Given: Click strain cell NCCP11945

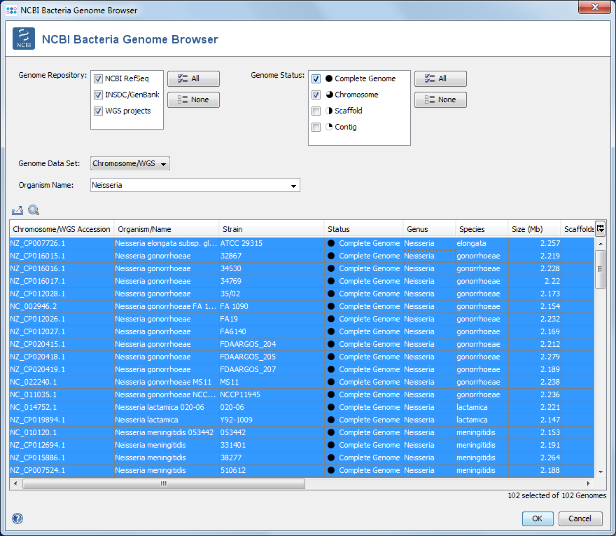Looking at the screenshot, I should click(x=271, y=395).
